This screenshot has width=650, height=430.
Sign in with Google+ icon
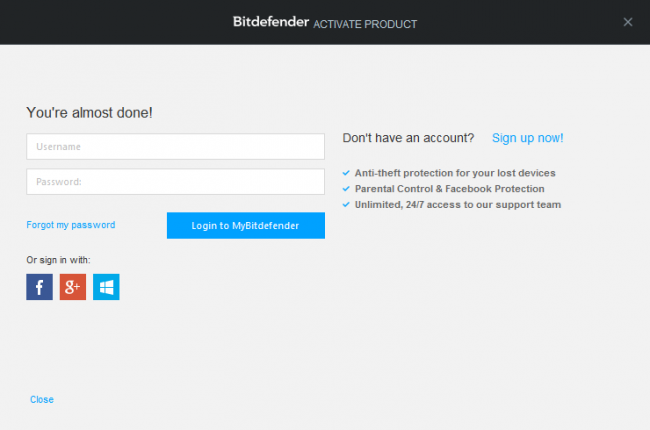click(x=73, y=288)
